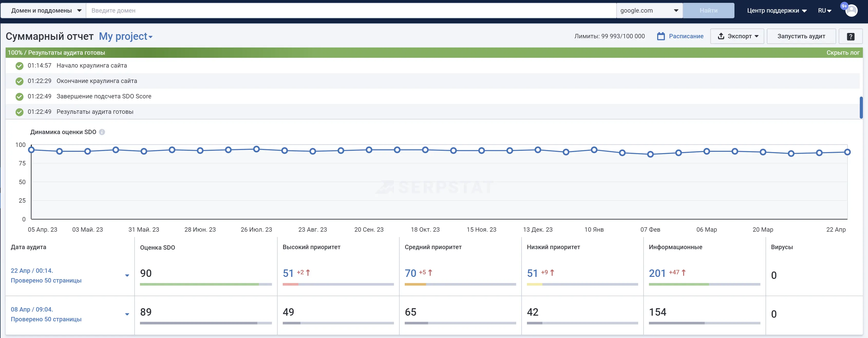Open the RU language menu
Viewport: 868px width, 338px height.
pyautogui.click(x=825, y=11)
